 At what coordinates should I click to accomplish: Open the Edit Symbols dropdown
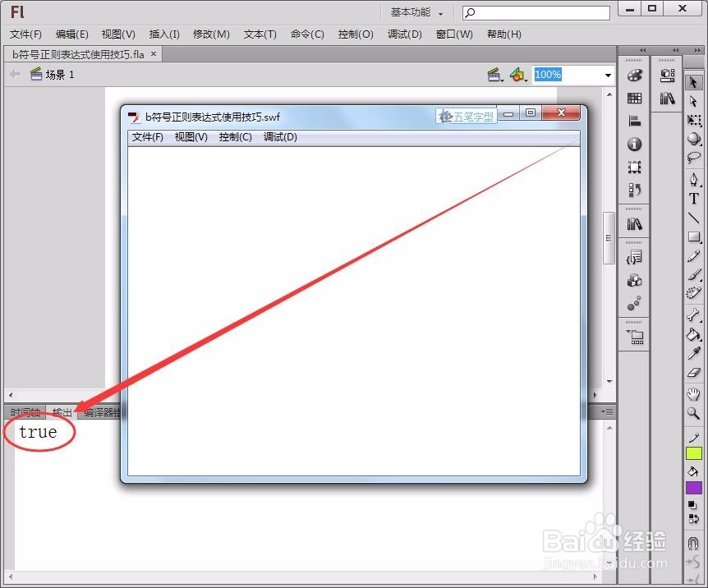pos(518,75)
